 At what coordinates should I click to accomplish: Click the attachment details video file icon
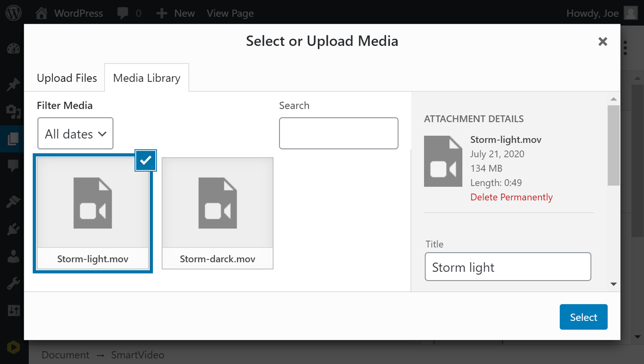click(x=443, y=161)
